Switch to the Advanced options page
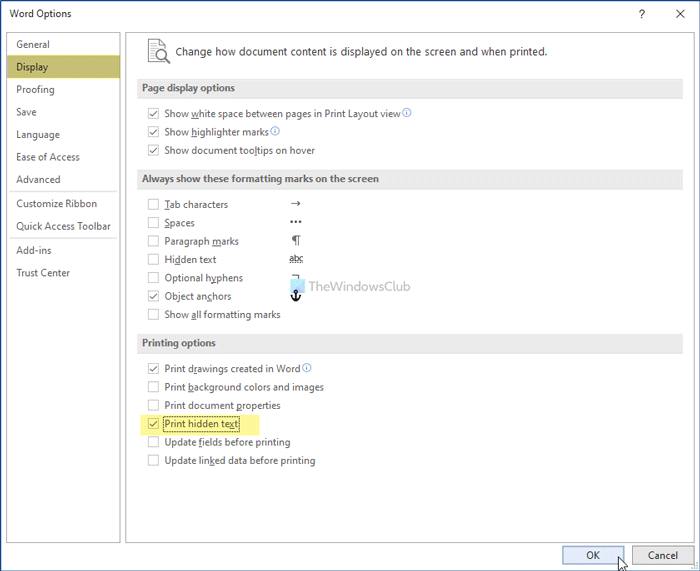Image resolution: width=700 pixels, height=571 pixels. (38, 180)
